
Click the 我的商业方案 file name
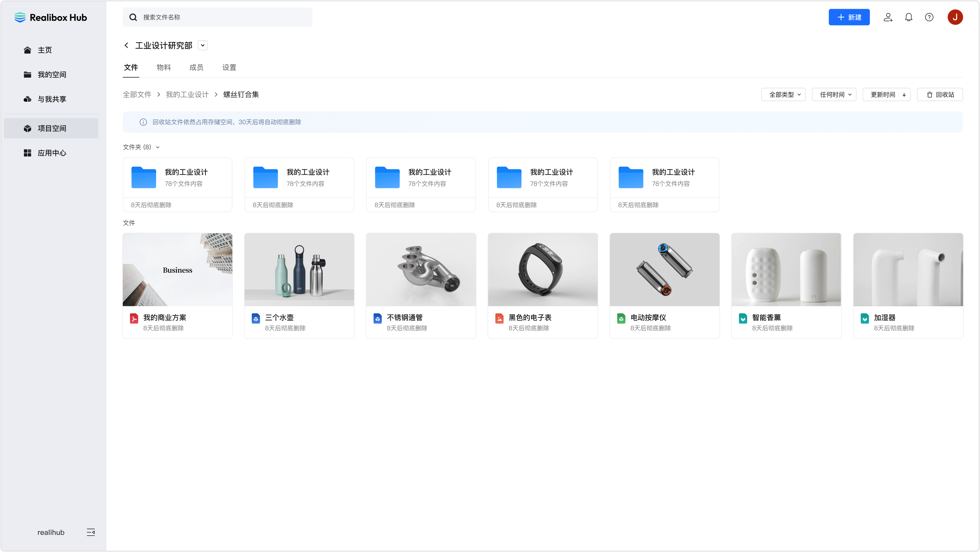[x=164, y=317]
